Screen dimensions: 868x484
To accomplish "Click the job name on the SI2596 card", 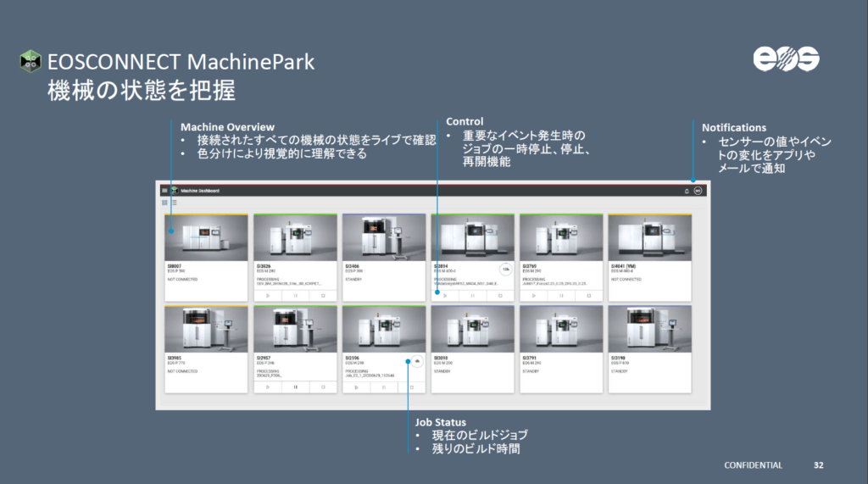I will tap(370, 376).
